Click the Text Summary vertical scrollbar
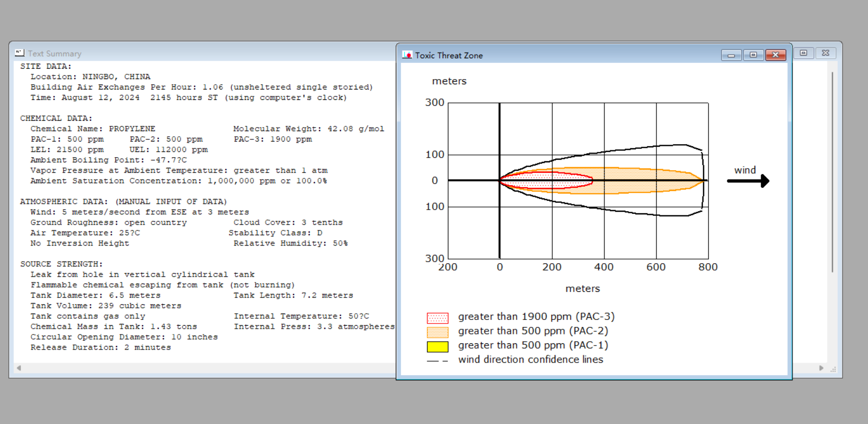The height and width of the screenshot is (424, 868). (x=832, y=172)
